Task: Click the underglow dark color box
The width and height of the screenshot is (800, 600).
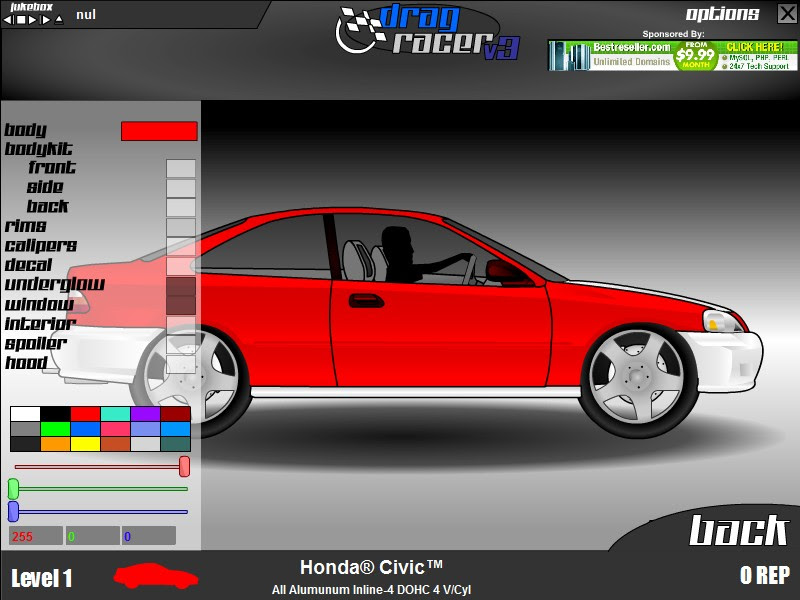Action: [x=181, y=286]
